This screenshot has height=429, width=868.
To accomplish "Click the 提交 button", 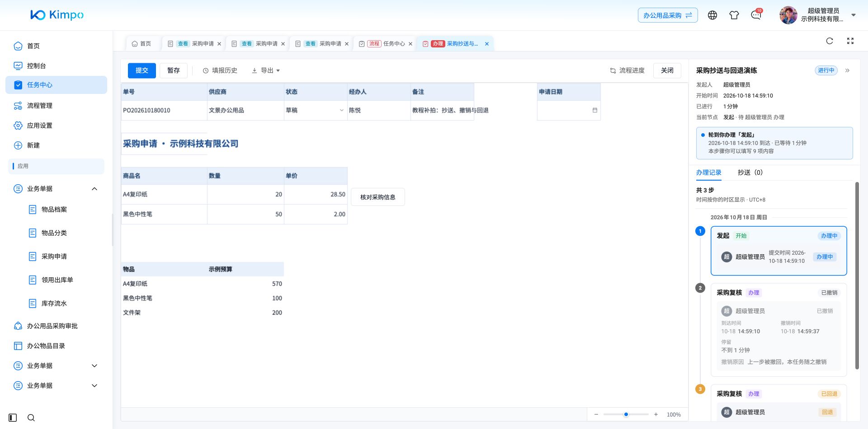I will (x=142, y=70).
